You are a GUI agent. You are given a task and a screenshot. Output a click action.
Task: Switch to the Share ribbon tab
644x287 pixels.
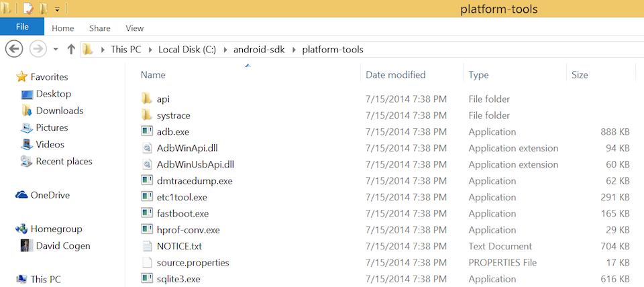99,28
